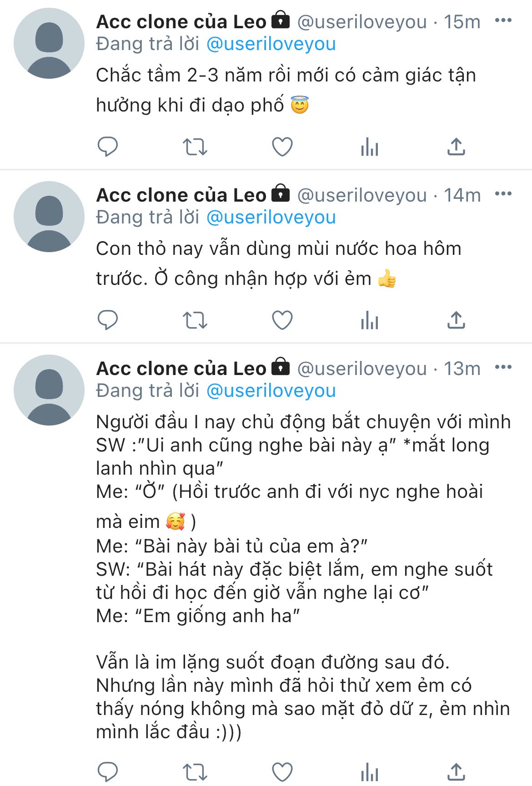Like the 13m tweet
This screenshot has height=786, width=532.
[x=282, y=772]
